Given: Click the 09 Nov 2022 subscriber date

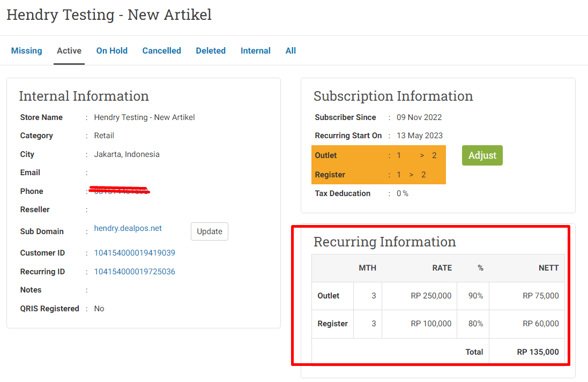Looking at the screenshot, I should coord(419,117).
